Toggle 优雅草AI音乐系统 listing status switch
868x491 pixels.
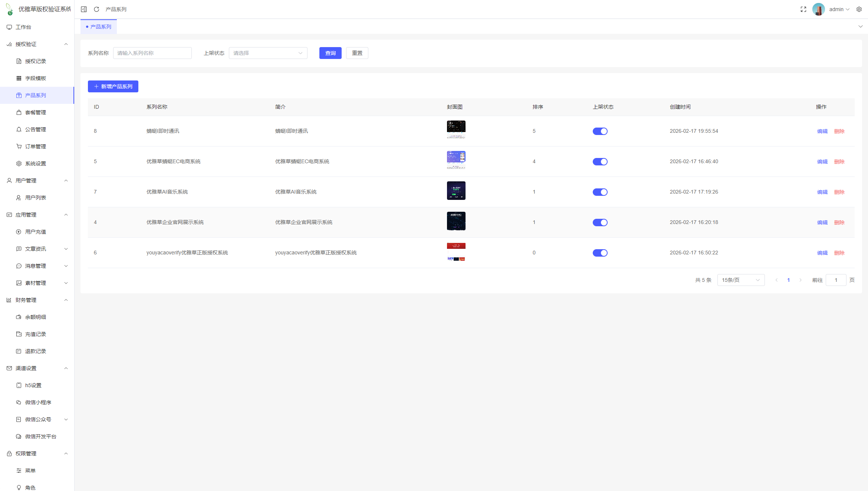pos(600,192)
